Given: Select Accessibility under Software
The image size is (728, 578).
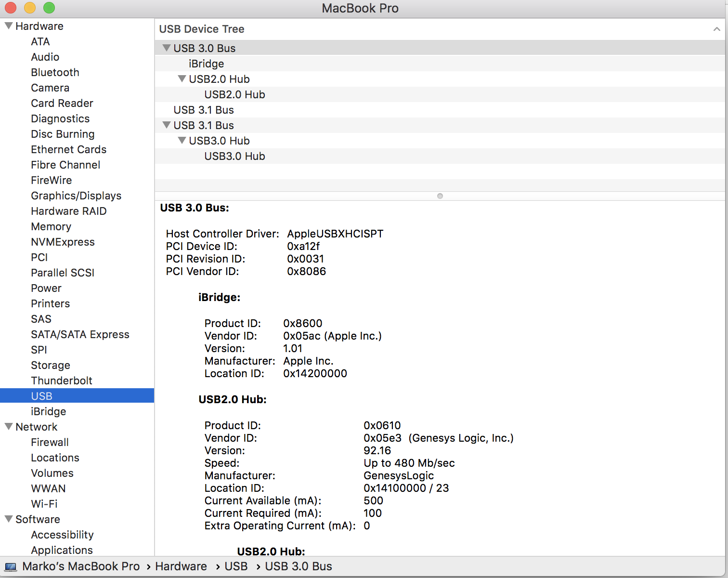Looking at the screenshot, I should tap(63, 535).
